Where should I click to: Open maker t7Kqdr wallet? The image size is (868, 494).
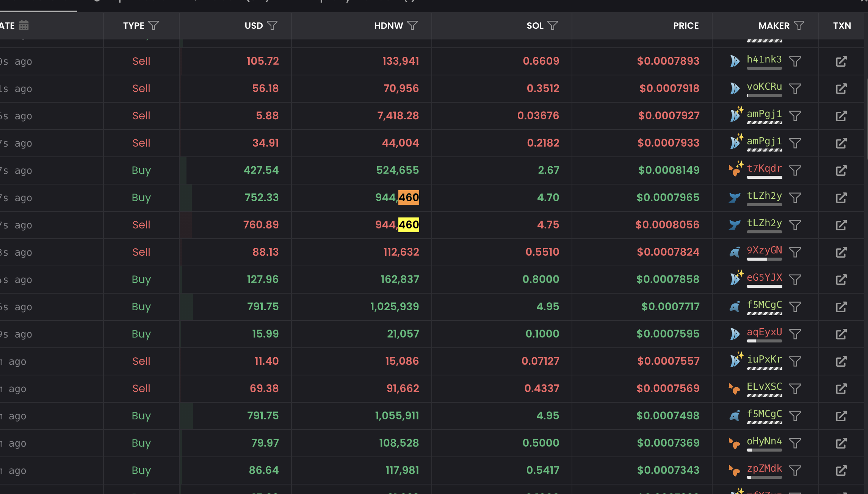pyautogui.click(x=764, y=169)
